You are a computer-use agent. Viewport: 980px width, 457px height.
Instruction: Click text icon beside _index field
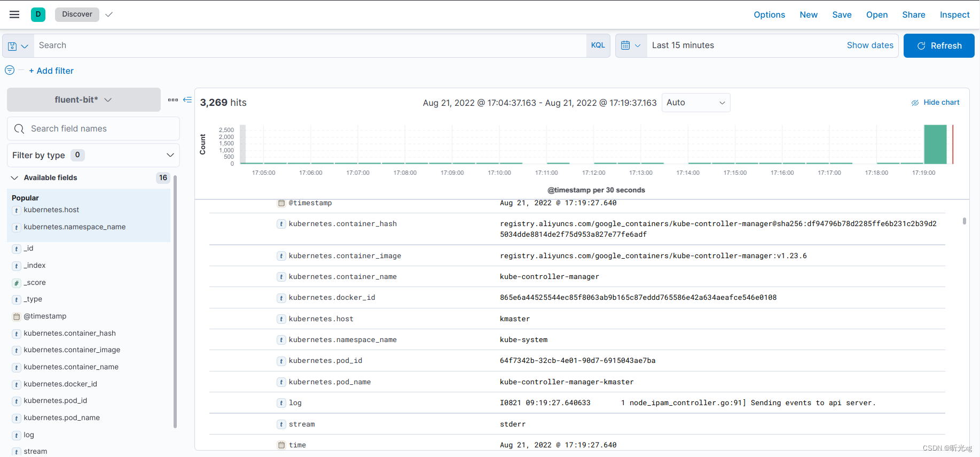click(x=17, y=266)
